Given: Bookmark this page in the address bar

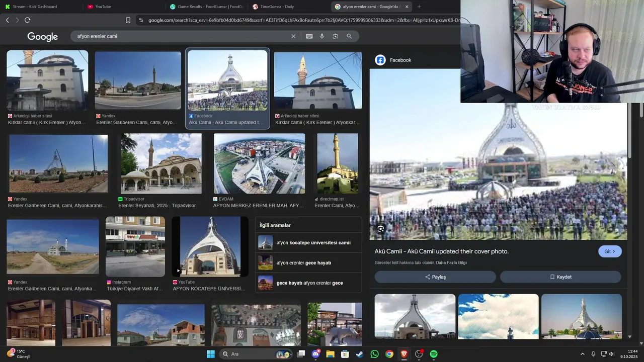Looking at the screenshot, I should (128, 20).
